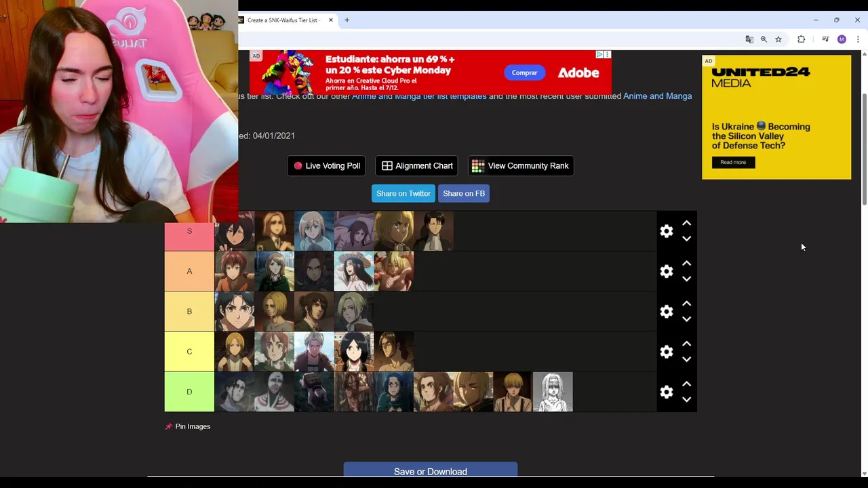
Task: Share the tier list on FB
Action: click(x=464, y=193)
